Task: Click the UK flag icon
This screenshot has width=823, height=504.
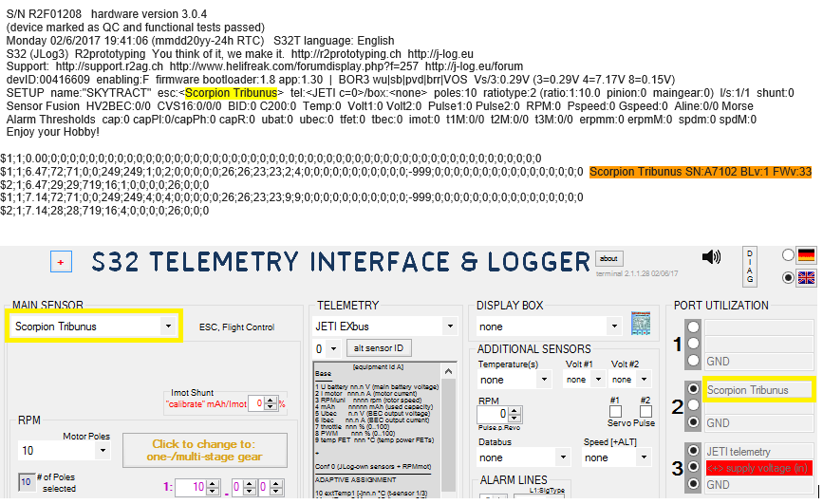Action: 806,278
